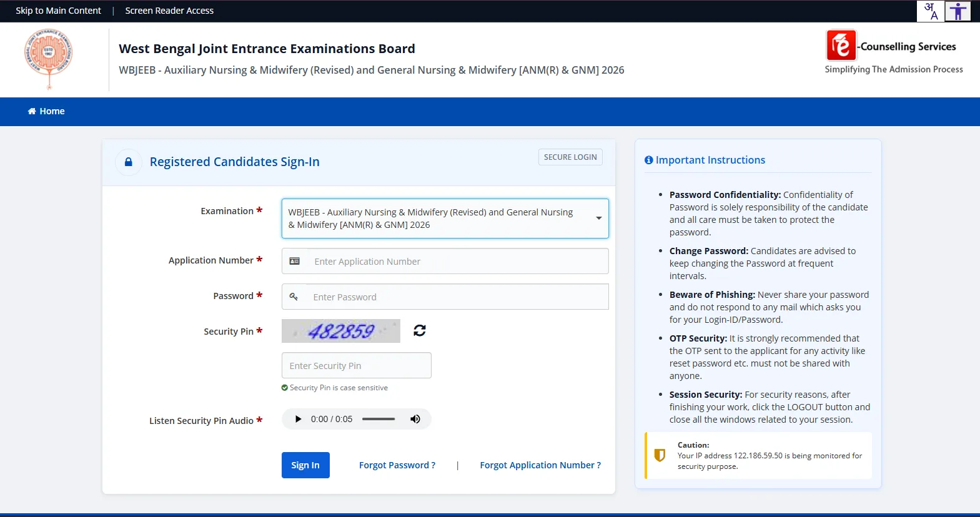Open the Screen Reader Access link

pos(169,11)
